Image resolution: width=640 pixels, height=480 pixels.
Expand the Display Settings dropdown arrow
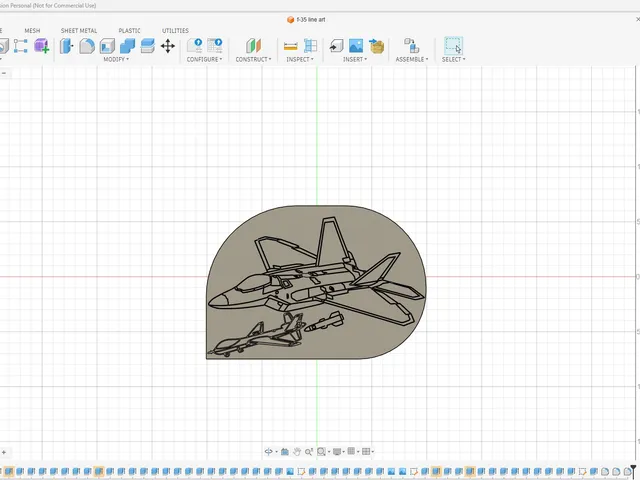344,452
